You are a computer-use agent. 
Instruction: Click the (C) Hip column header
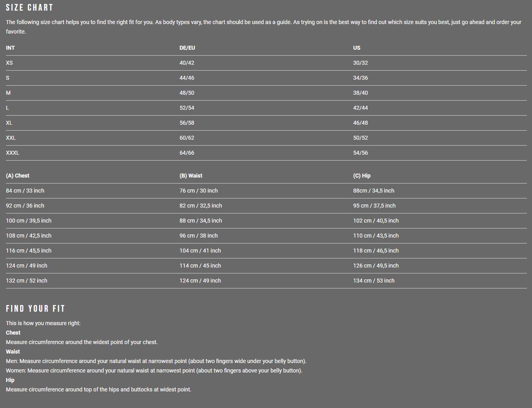coord(362,176)
